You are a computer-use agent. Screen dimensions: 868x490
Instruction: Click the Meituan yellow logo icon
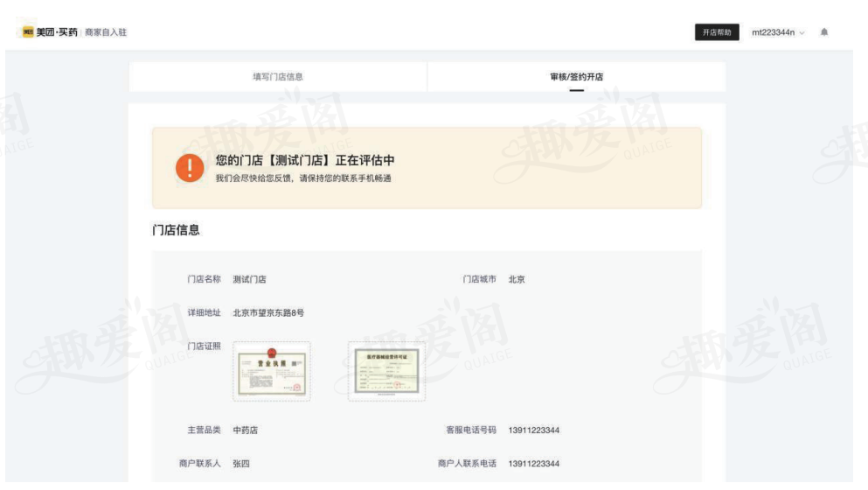pos(28,32)
